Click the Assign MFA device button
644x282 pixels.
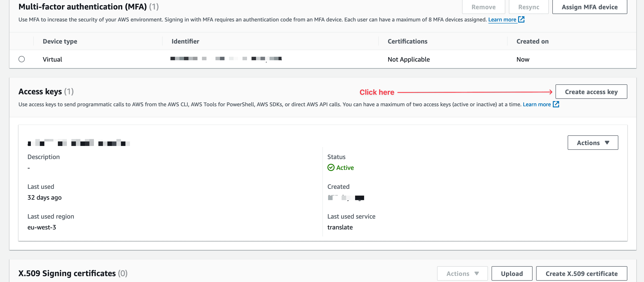(x=590, y=7)
